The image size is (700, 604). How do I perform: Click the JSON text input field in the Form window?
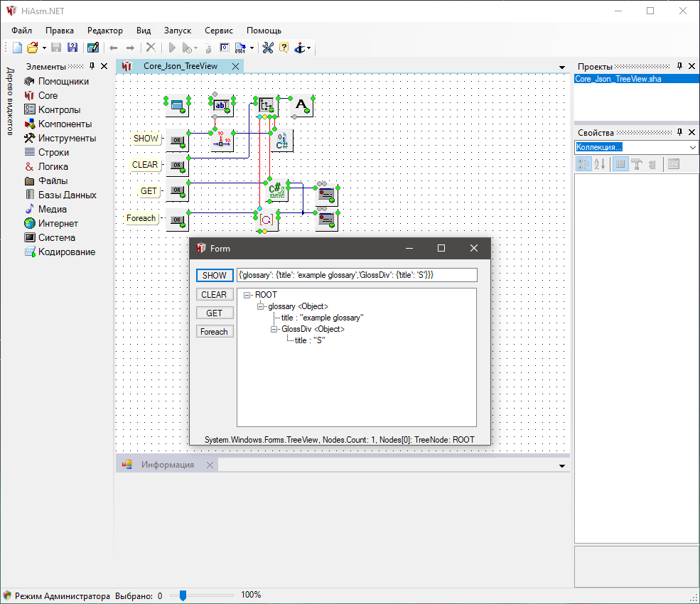pyautogui.click(x=356, y=275)
